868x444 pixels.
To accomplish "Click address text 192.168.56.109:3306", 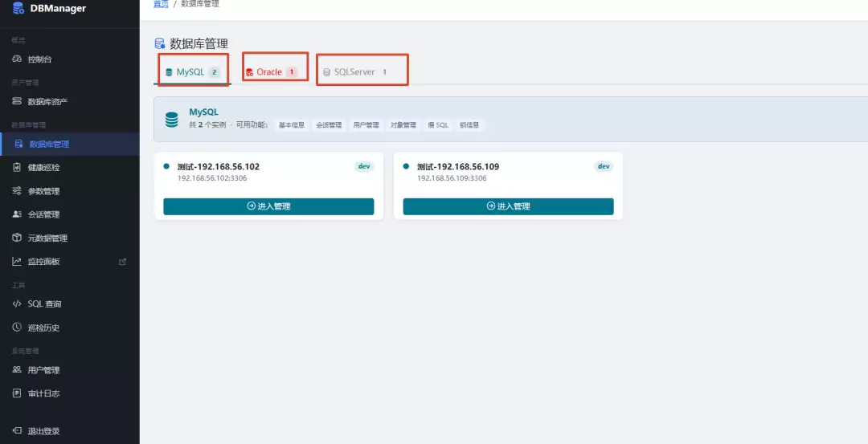I will pyautogui.click(x=452, y=178).
